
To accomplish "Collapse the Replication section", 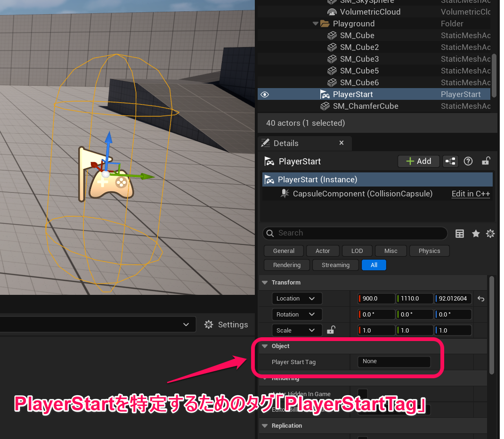I will pyautogui.click(x=265, y=426).
